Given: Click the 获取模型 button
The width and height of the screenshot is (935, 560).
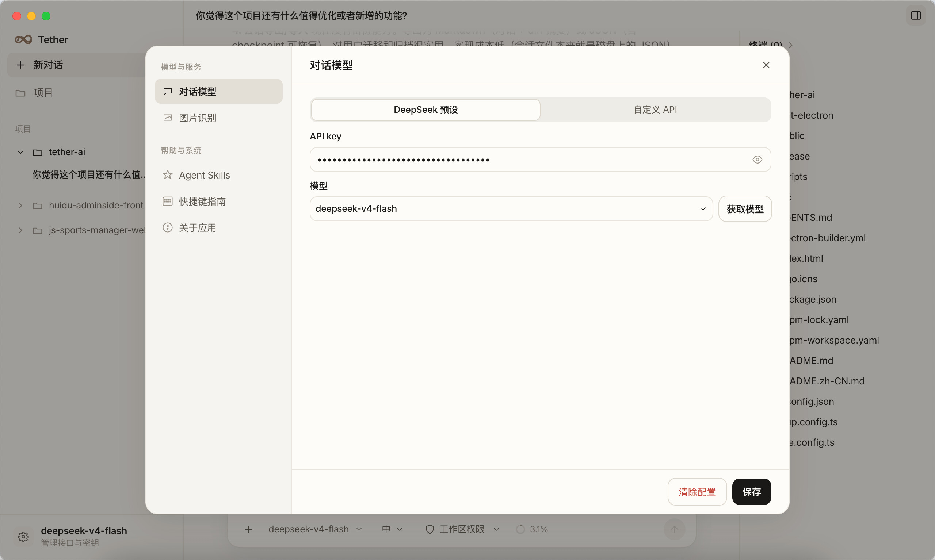Looking at the screenshot, I should click(x=745, y=209).
